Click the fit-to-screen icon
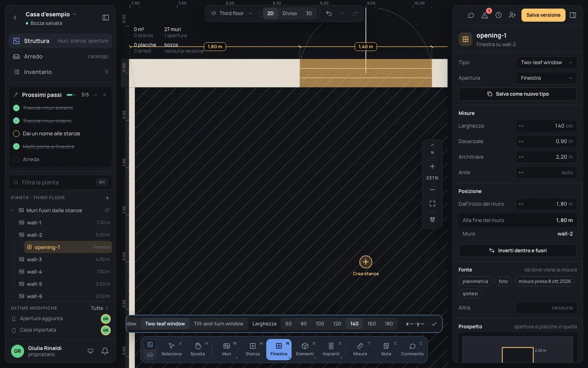The height and width of the screenshot is (368, 588). [x=432, y=204]
